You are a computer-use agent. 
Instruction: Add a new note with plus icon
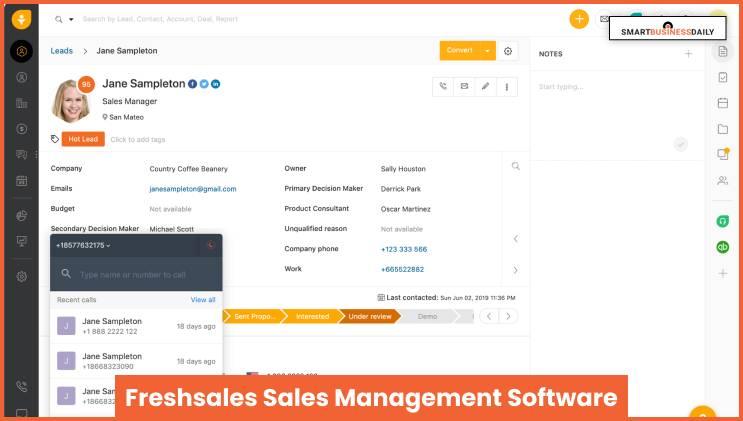point(688,54)
